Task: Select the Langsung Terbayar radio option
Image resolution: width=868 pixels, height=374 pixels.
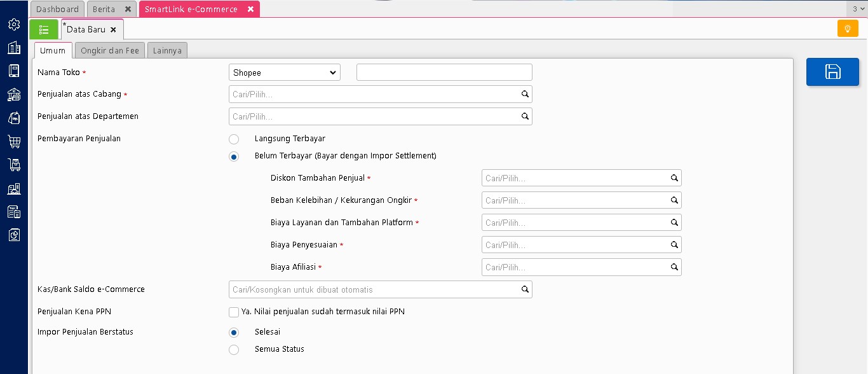Action: [234, 139]
